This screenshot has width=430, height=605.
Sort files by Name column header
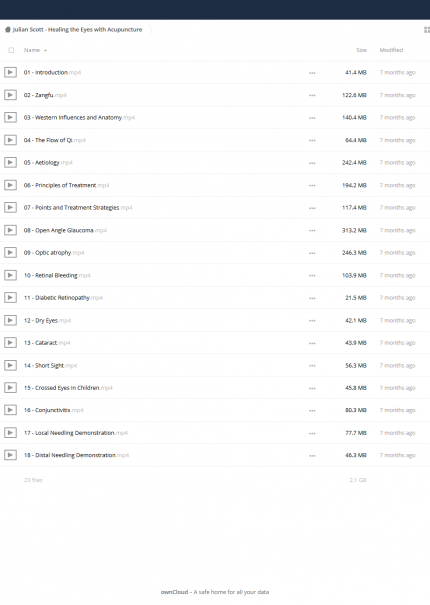(32, 50)
